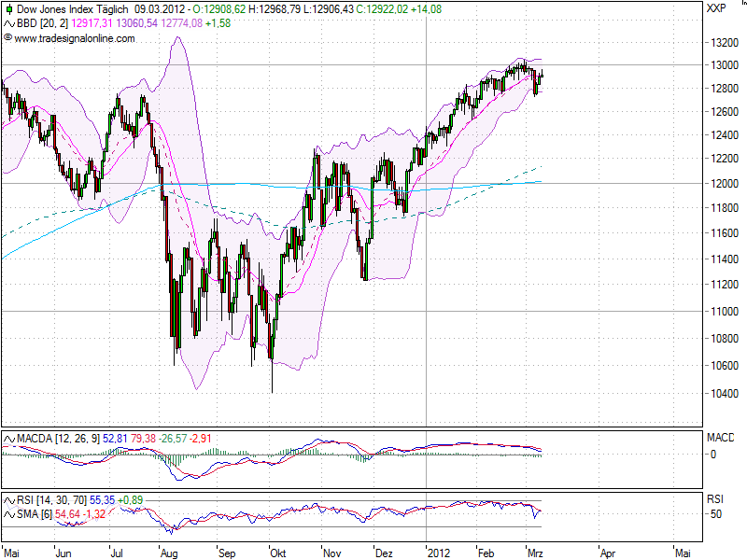
Task: Click the 11000 price axis label
Action: pyautogui.click(x=725, y=312)
